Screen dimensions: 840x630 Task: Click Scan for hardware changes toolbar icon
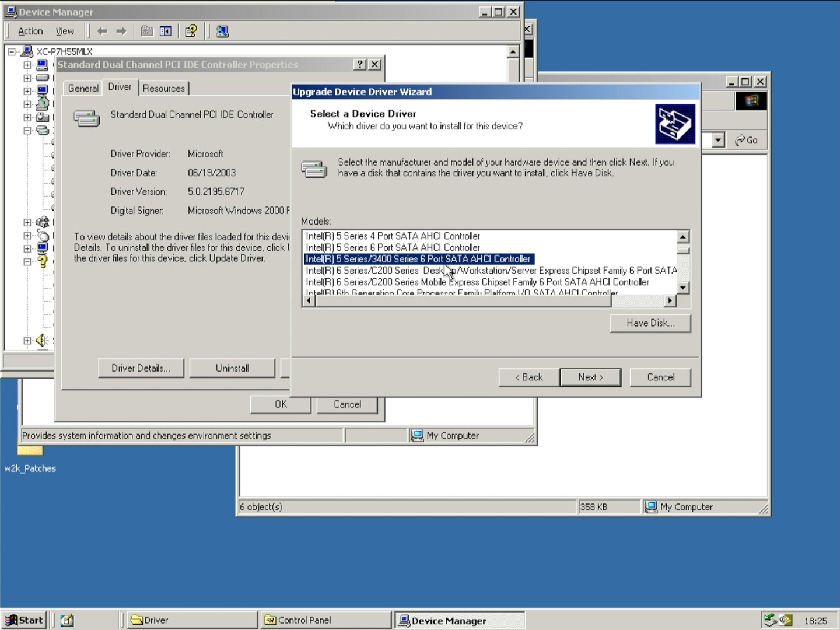222,32
